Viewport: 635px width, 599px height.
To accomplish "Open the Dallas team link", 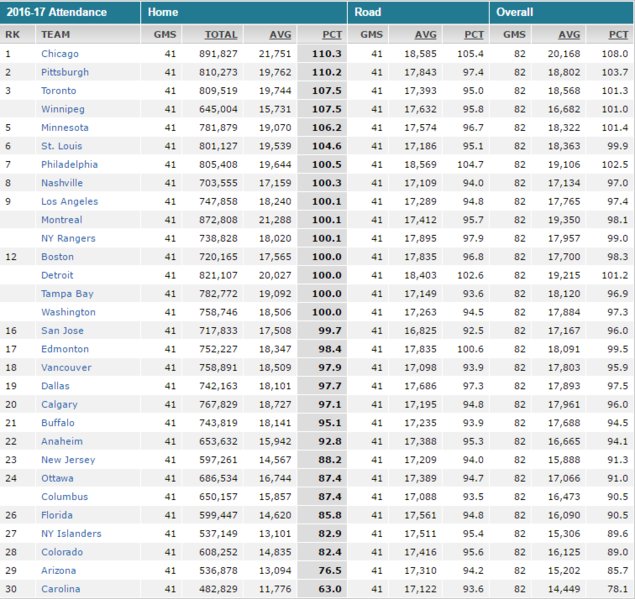I will tap(55, 386).
